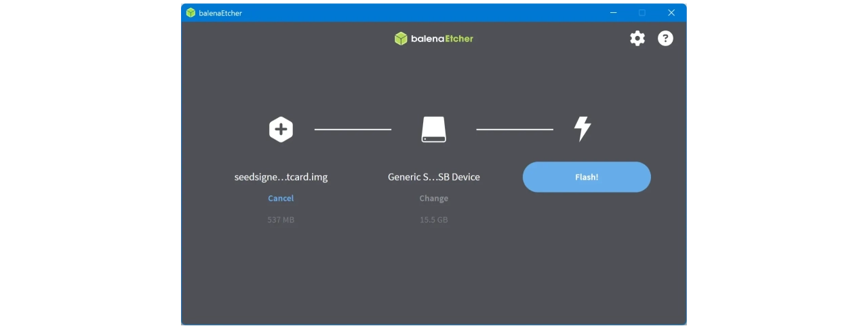Screen dimensions: 868x329
Task: Click the greyed-out maximize window button
Action: pos(642,13)
